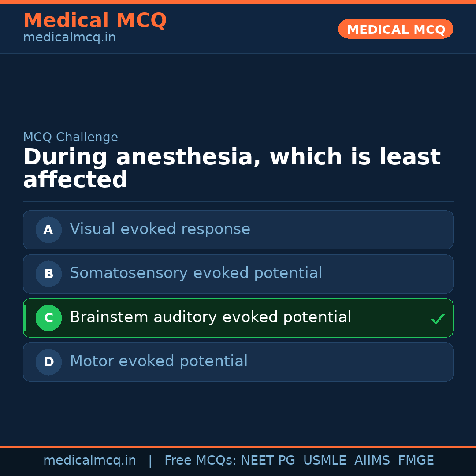Click the letter A circle icon
Screen dimensions: 476x476
48,230
